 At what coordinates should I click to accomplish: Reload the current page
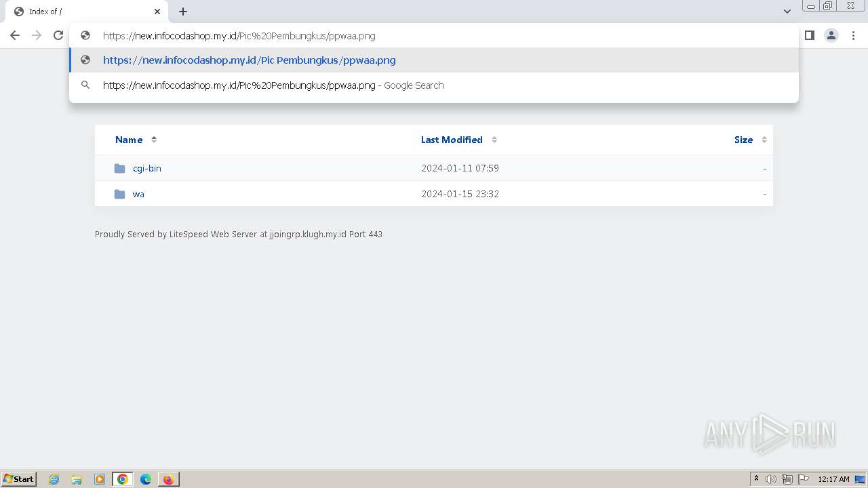(x=58, y=35)
